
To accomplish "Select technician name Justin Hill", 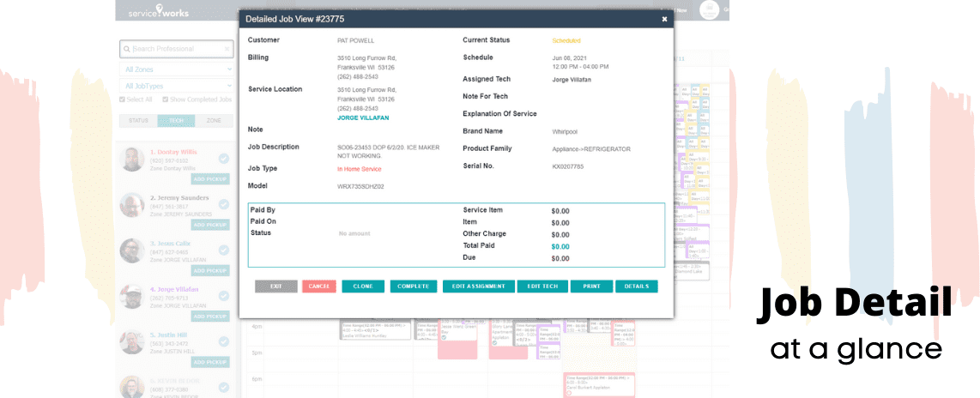I will tap(168, 335).
